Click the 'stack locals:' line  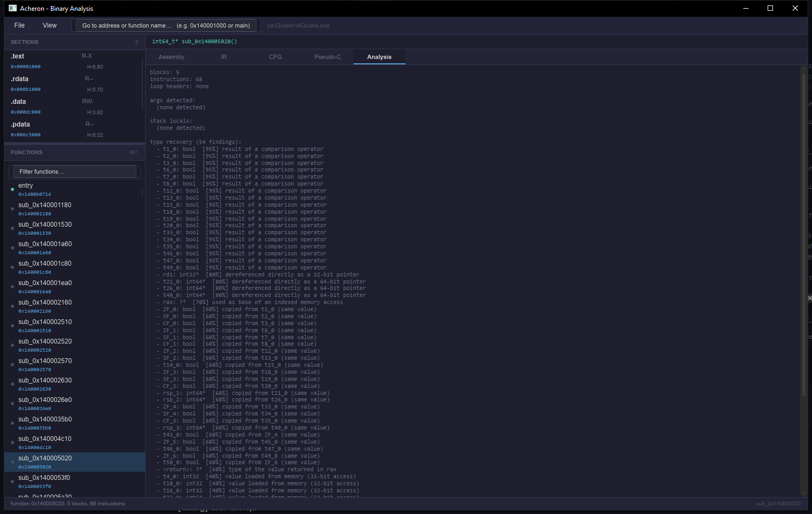point(171,121)
